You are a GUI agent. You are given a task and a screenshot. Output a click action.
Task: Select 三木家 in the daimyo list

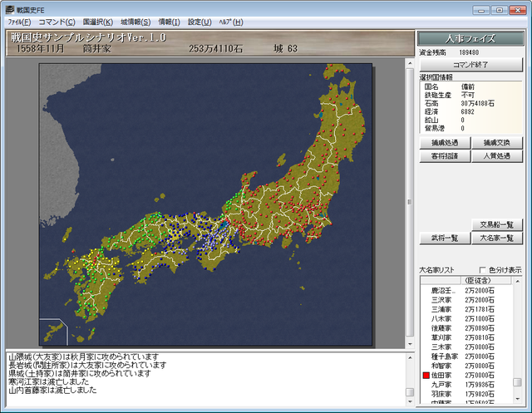[x=466, y=347]
